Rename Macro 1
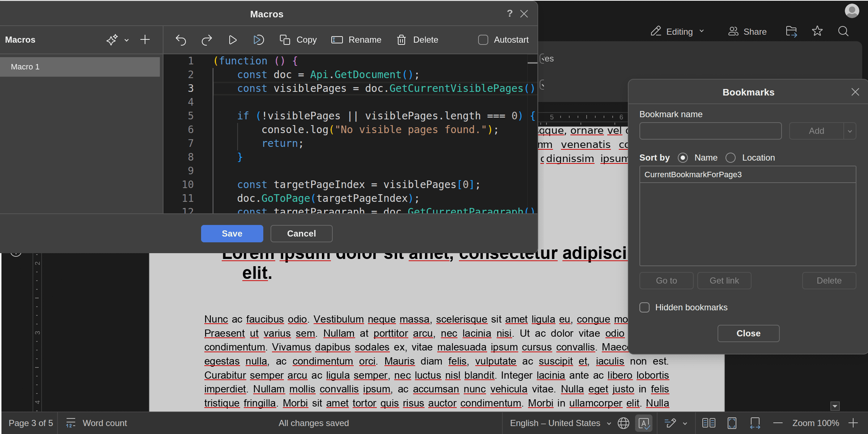This screenshot has width=868, height=434. (x=356, y=40)
